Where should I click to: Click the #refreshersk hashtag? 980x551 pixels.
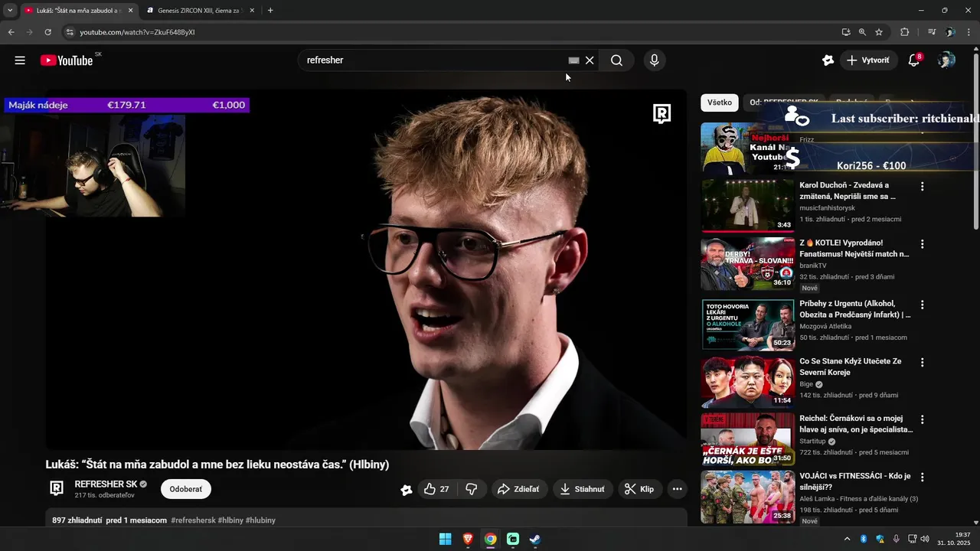(193, 520)
